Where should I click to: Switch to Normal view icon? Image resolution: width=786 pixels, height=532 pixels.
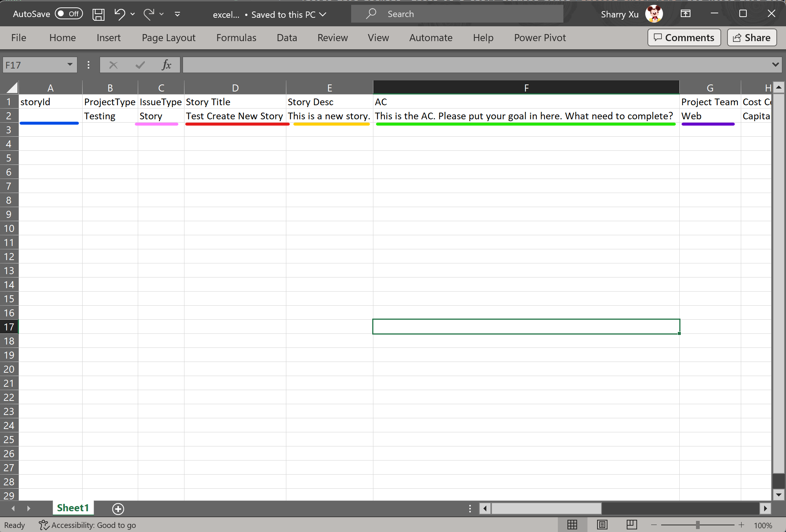coord(572,525)
